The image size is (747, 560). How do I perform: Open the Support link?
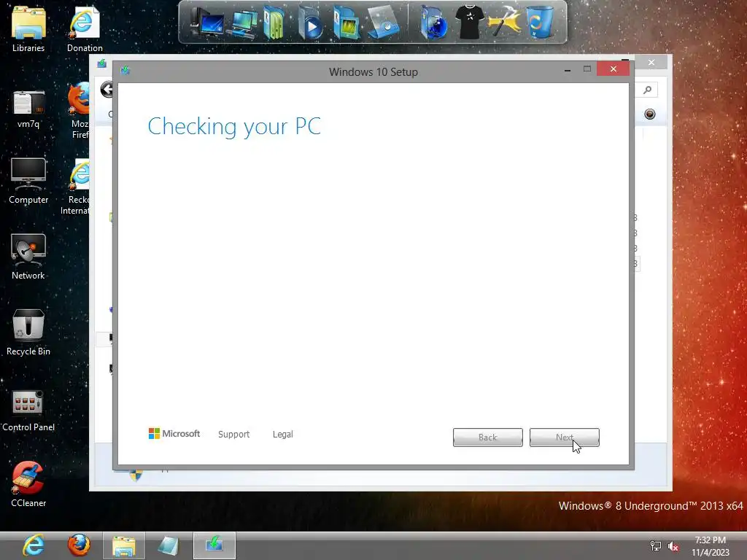(233, 435)
